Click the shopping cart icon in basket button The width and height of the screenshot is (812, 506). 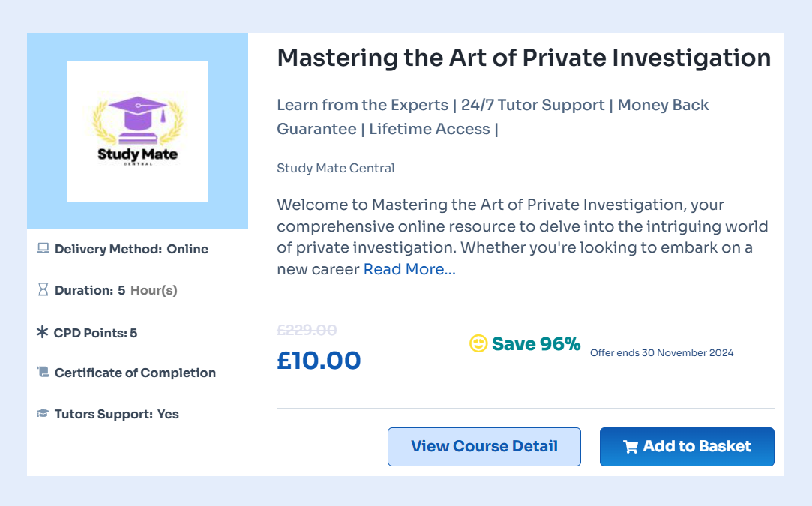click(631, 447)
